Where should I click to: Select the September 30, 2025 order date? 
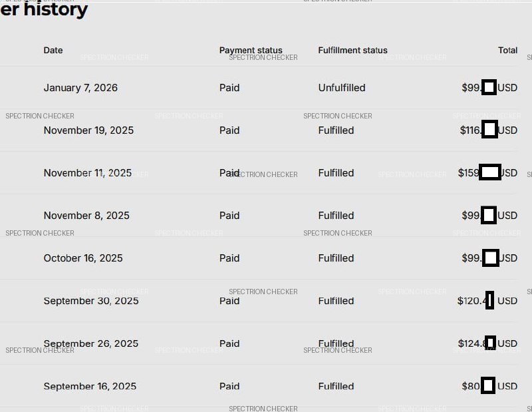point(91,301)
